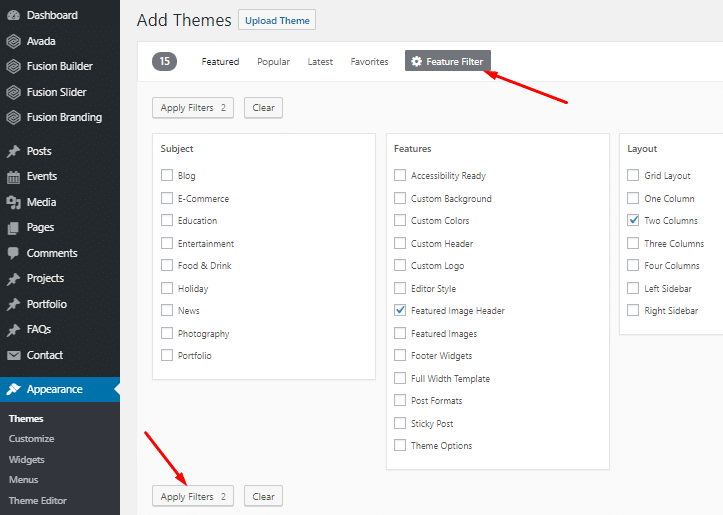Image resolution: width=723 pixels, height=515 pixels.
Task: Click the Feature Filter gear icon
Action: (416, 61)
